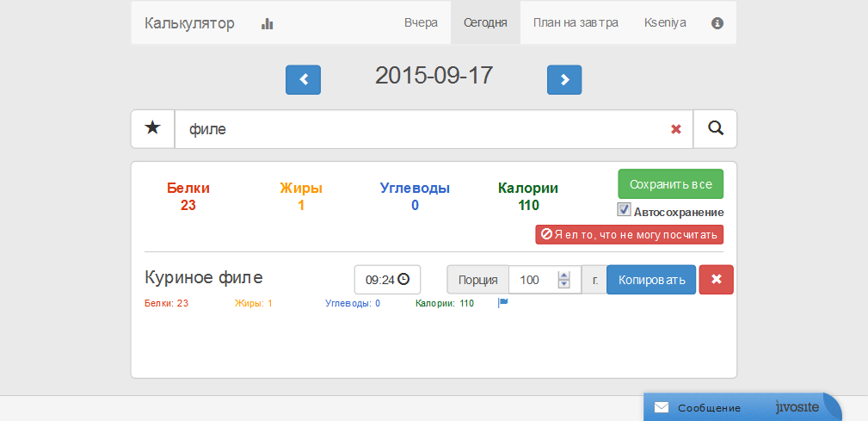Click the date heading 2015-09-17
This screenshot has height=421, width=868.
point(434,76)
